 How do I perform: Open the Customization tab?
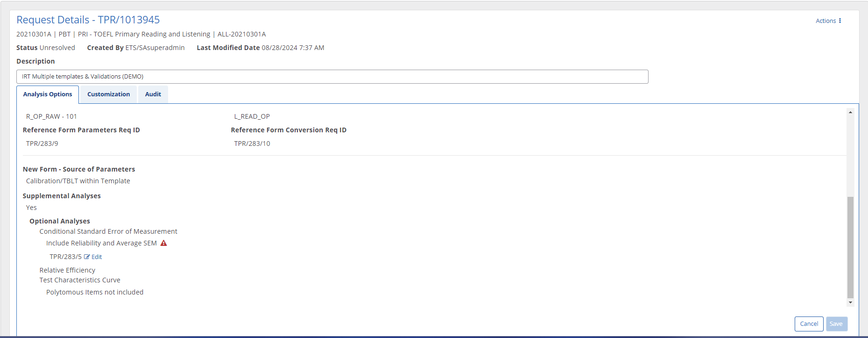[x=108, y=94]
